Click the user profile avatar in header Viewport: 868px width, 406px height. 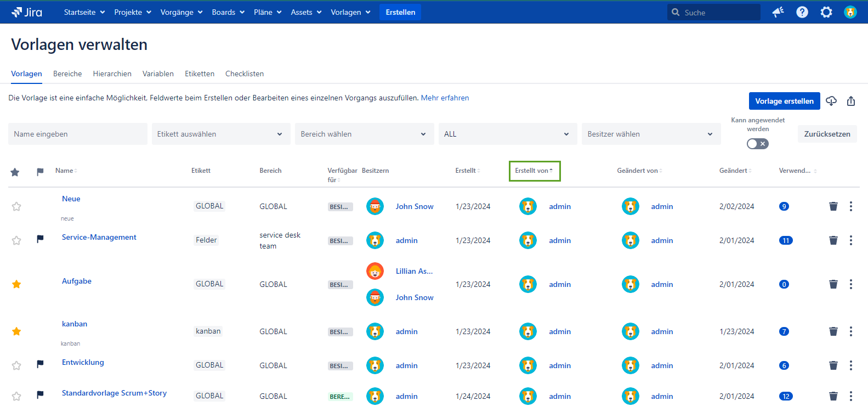coord(850,12)
